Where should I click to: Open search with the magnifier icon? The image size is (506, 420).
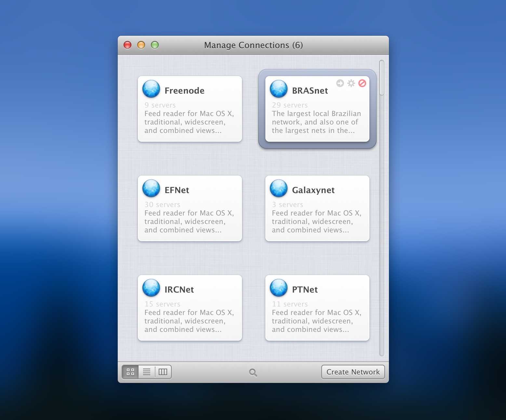tap(253, 373)
